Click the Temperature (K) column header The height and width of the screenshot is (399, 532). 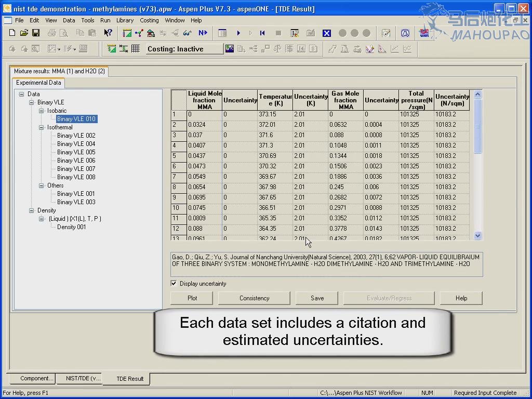click(x=275, y=100)
